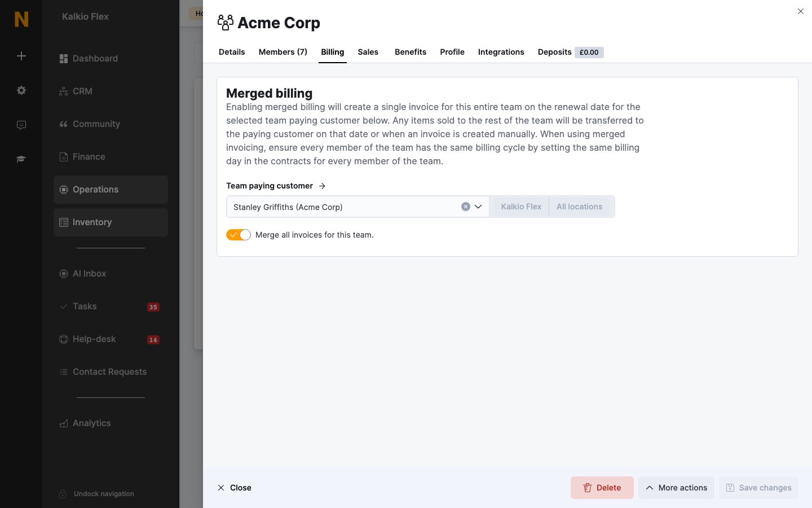The height and width of the screenshot is (508, 812).
Task: Switch to the Details tab
Action: pos(232,52)
